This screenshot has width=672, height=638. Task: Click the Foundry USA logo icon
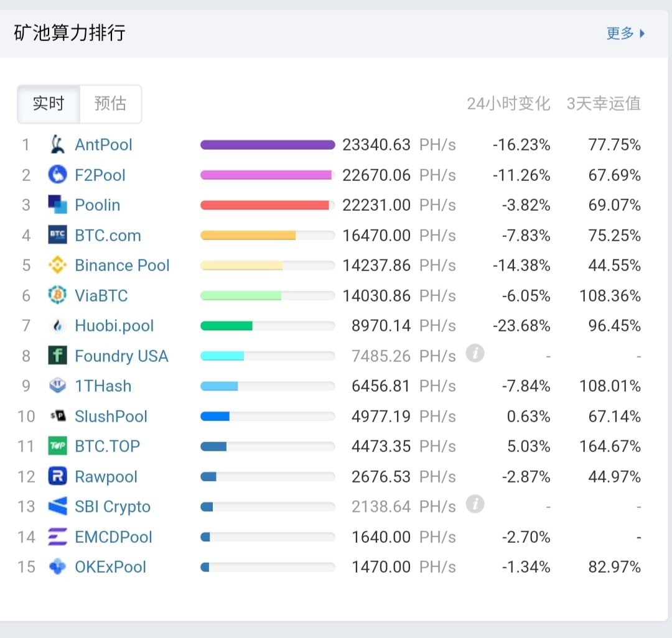pyautogui.click(x=57, y=356)
